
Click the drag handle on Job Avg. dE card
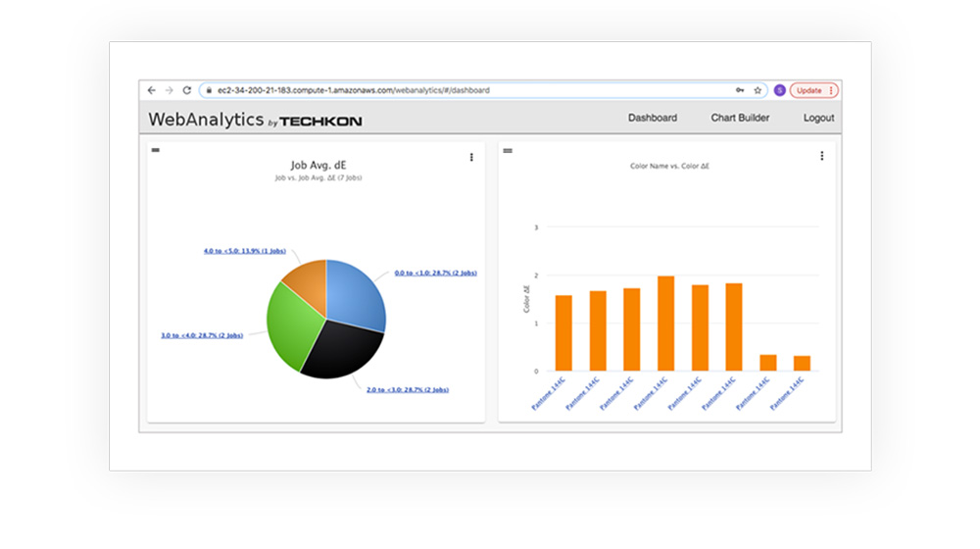click(156, 150)
